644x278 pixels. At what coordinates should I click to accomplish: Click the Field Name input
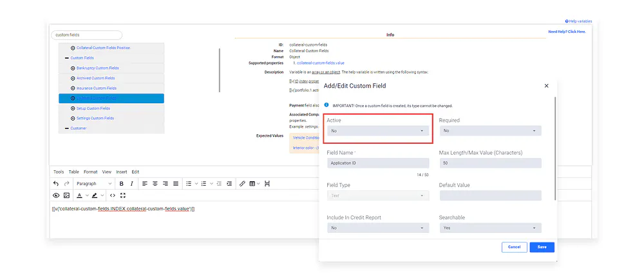pos(378,163)
